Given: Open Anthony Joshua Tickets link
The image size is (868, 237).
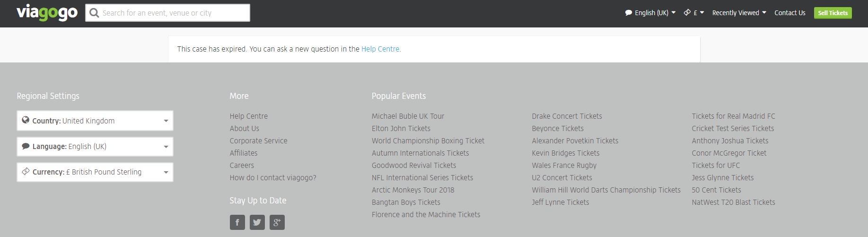Looking at the screenshot, I should coord(730,140).
